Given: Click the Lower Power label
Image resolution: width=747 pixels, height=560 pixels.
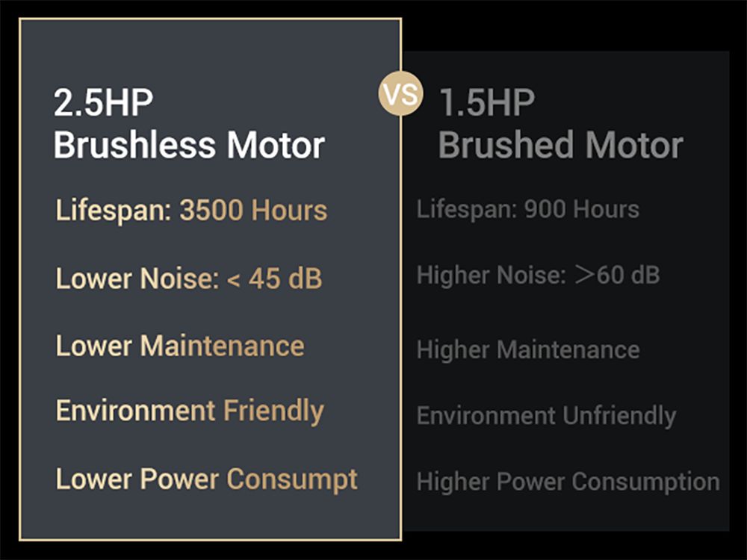Looking at the screenshot, I should [x=137, y=479].
